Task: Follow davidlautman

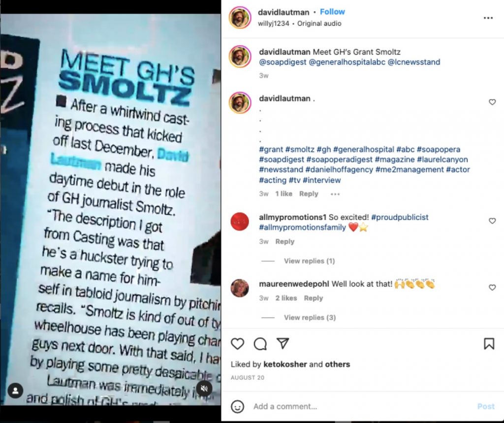Action: click(x=332, y=12)
